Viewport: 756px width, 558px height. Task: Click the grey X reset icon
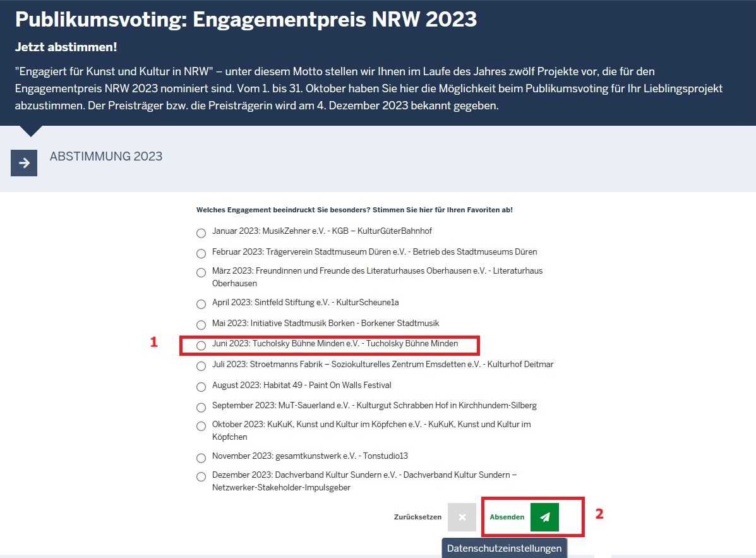coord(462,517)
